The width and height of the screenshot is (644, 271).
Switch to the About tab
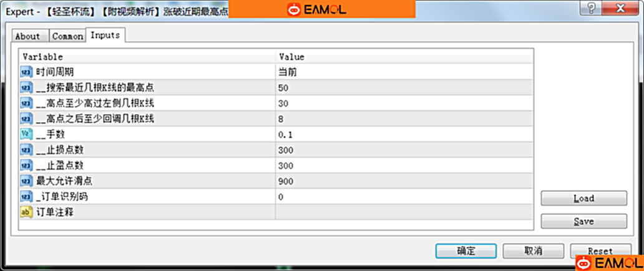tap(27, 36)
